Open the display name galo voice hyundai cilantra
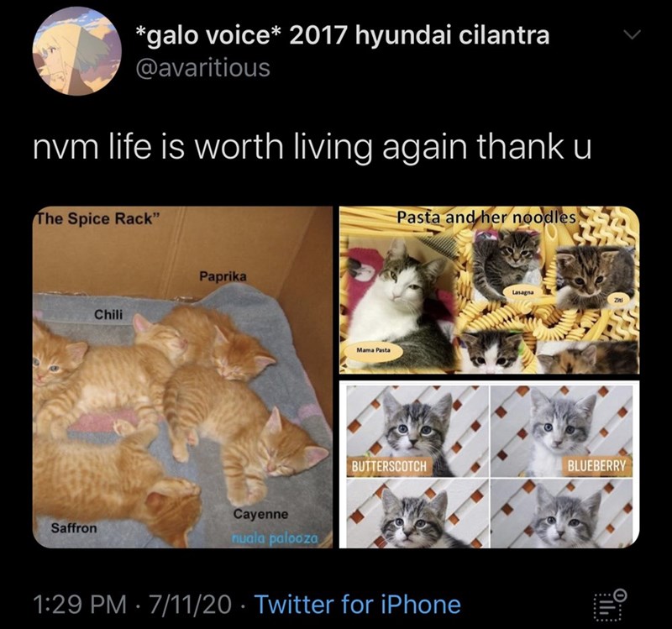Viewport: 672px width, 629px height. 342,35
